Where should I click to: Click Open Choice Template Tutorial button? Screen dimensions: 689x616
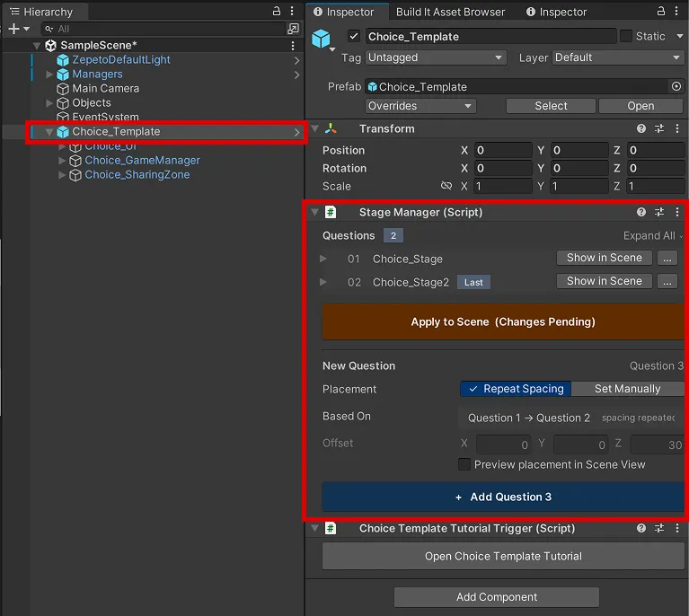point(503,556)
